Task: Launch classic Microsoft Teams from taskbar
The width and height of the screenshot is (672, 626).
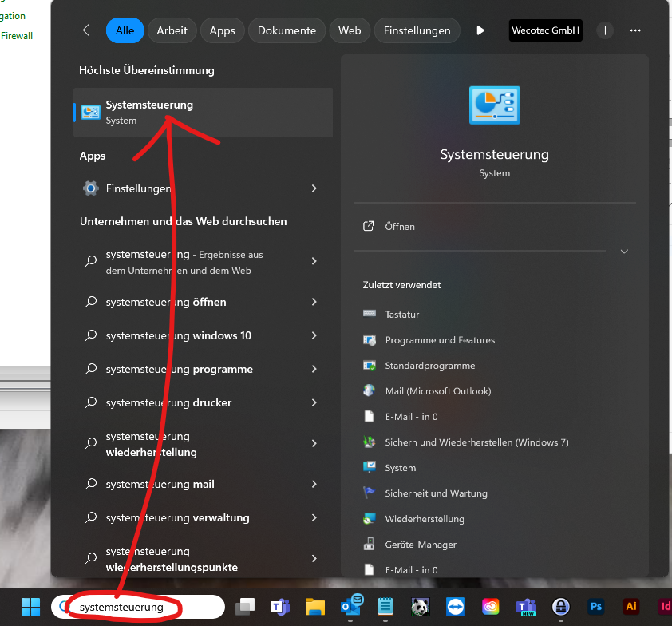Action: point(280,607)
